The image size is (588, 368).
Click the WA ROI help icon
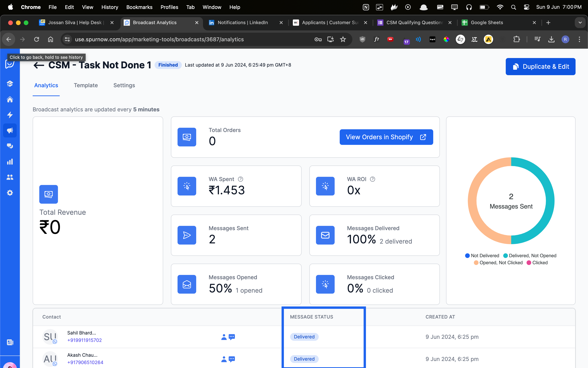tap(373, 179)
